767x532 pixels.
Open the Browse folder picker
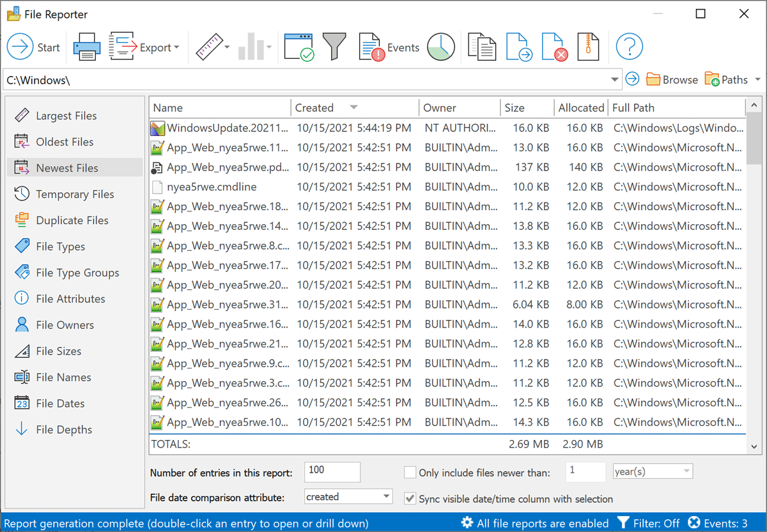[671, 79]
